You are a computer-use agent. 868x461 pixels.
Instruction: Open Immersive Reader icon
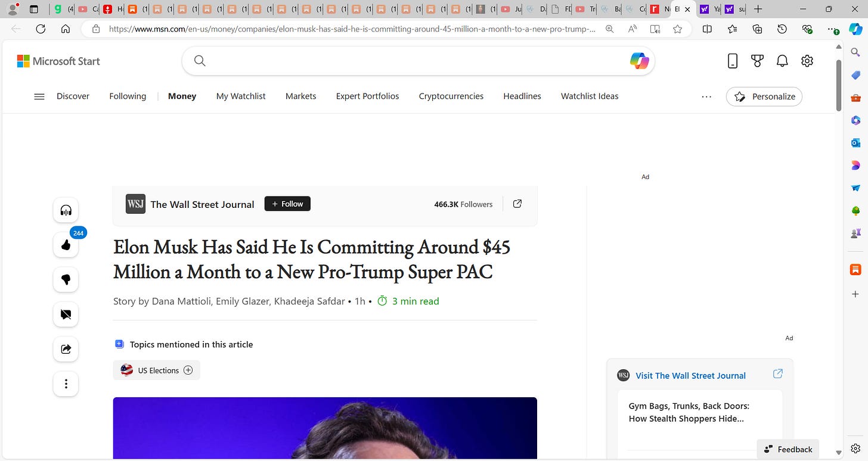point(655,29)
